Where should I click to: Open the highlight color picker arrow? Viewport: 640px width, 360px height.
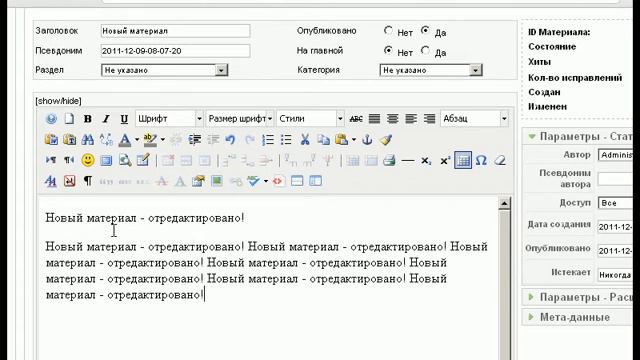click(162, 140)
